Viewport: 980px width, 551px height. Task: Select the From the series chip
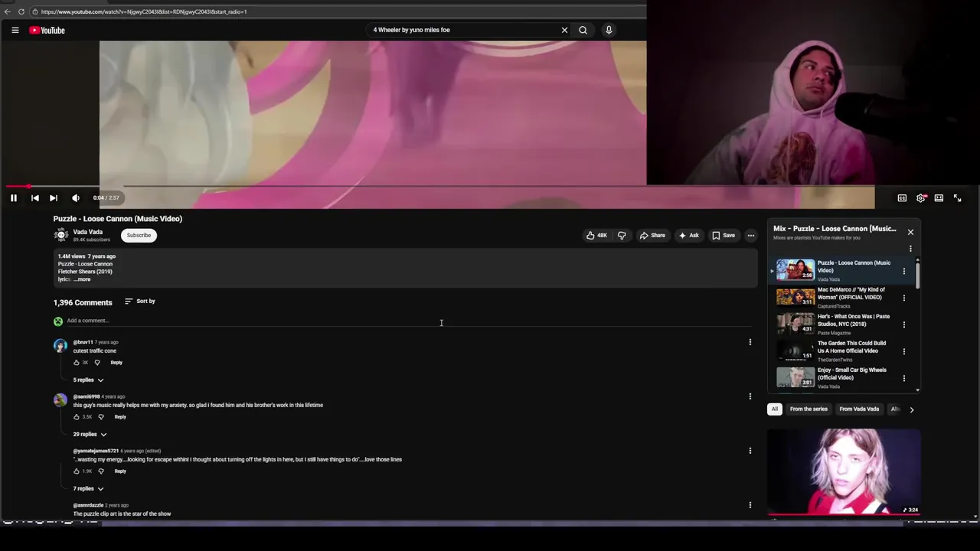click(808, 409)
